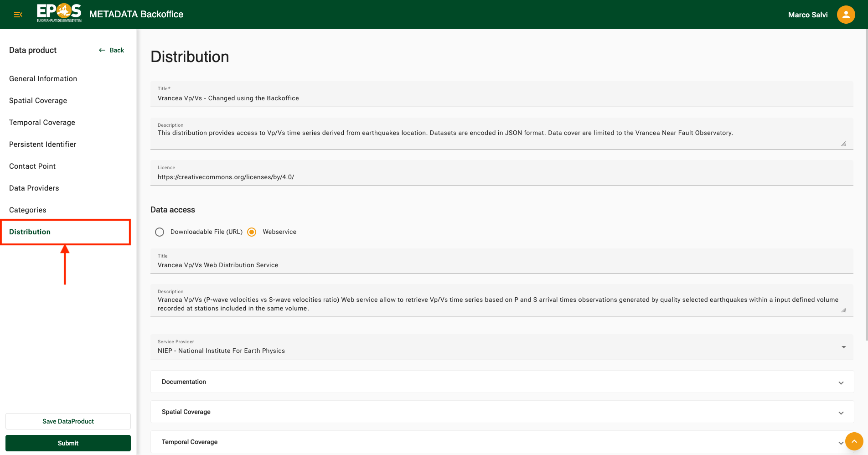
Task: Grab the resize handle of the Webservice description field
Action: (843, 310)
